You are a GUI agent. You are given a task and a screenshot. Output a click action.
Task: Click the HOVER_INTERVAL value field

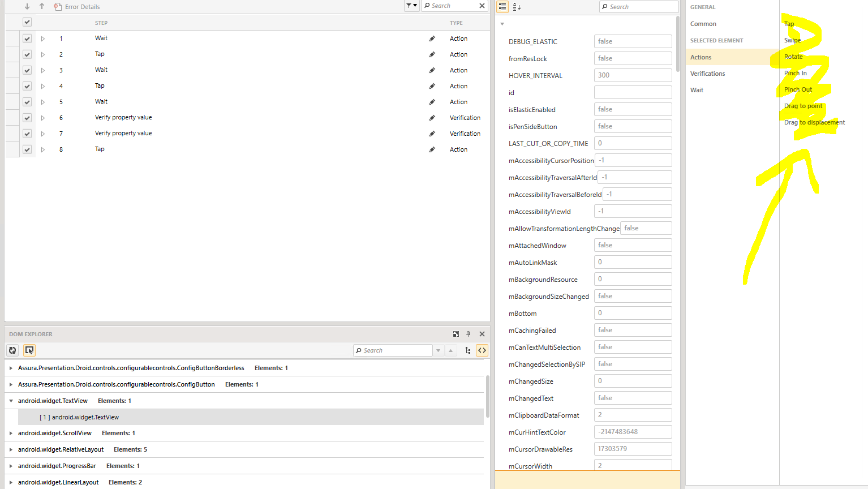tap(633, 75)
